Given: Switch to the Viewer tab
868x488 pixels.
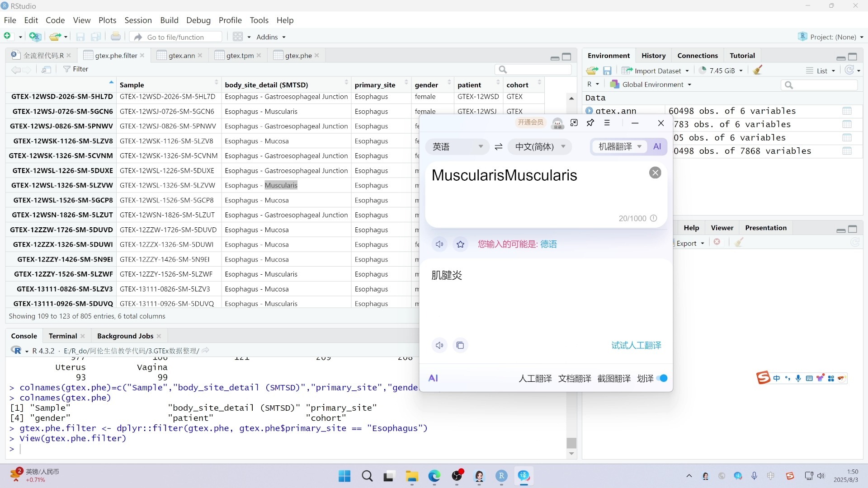Looking at the screenshot, I should click(x=722, y=228).
